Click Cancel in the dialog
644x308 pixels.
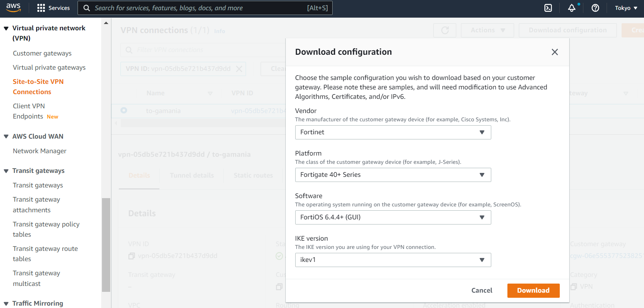coord(482,290)
